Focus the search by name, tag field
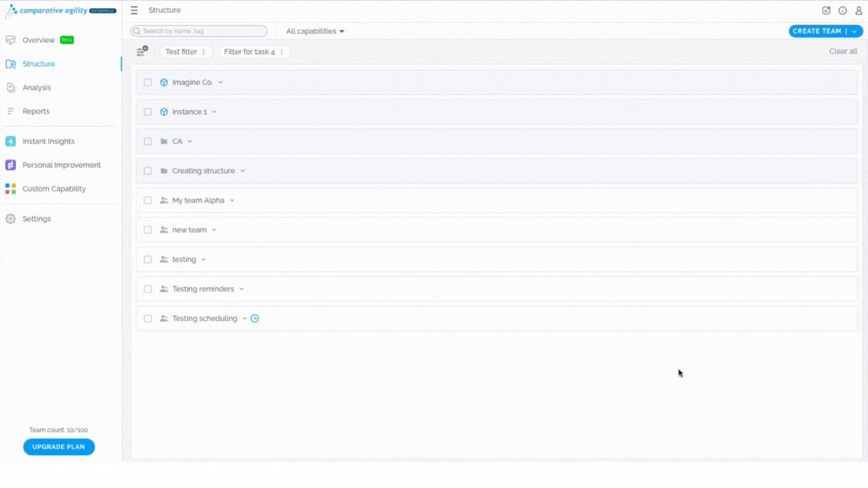 (199, 31)
